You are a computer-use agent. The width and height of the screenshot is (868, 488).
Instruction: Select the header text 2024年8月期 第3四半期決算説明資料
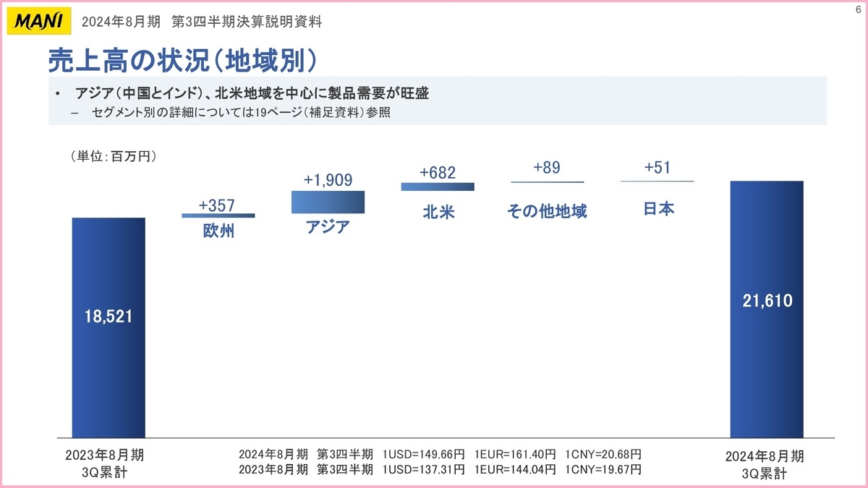202,22
